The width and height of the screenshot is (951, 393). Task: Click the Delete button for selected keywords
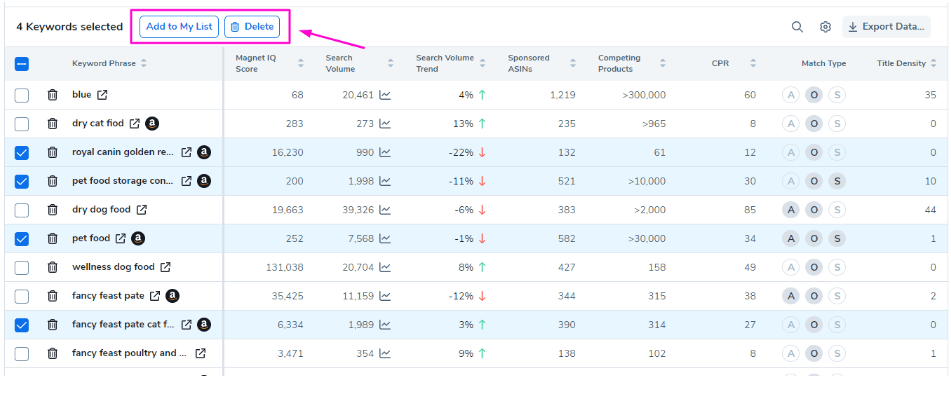click(x=252, y=27)
